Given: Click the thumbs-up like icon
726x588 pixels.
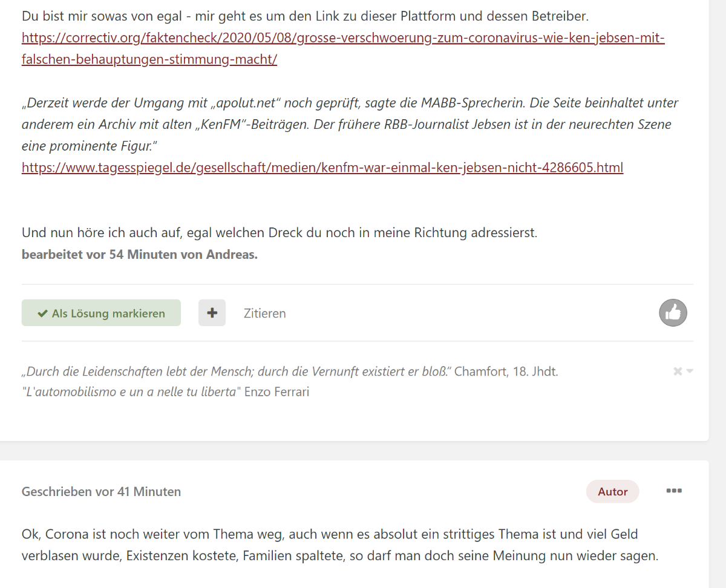Looking at the screenshot, I should click(673, 313).
